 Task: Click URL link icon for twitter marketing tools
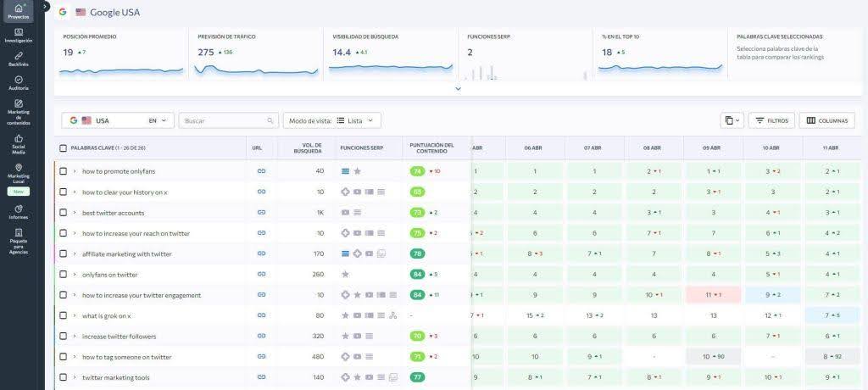pyautogui.click(x=261, y=377)
